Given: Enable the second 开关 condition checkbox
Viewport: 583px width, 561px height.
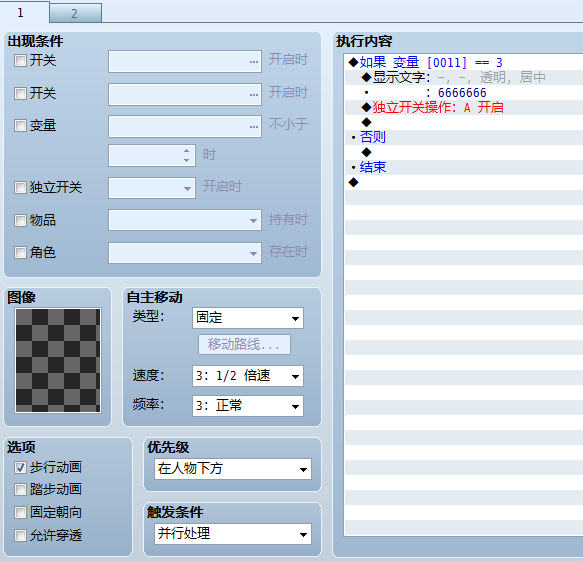Looking at the screenshot, I should (x=20, y=93).
